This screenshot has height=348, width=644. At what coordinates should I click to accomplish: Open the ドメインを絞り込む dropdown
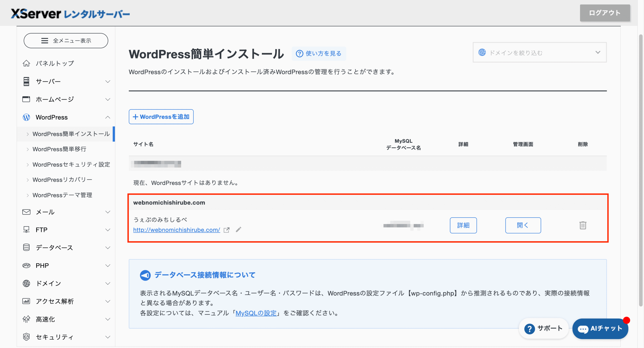tap(540, 52)
